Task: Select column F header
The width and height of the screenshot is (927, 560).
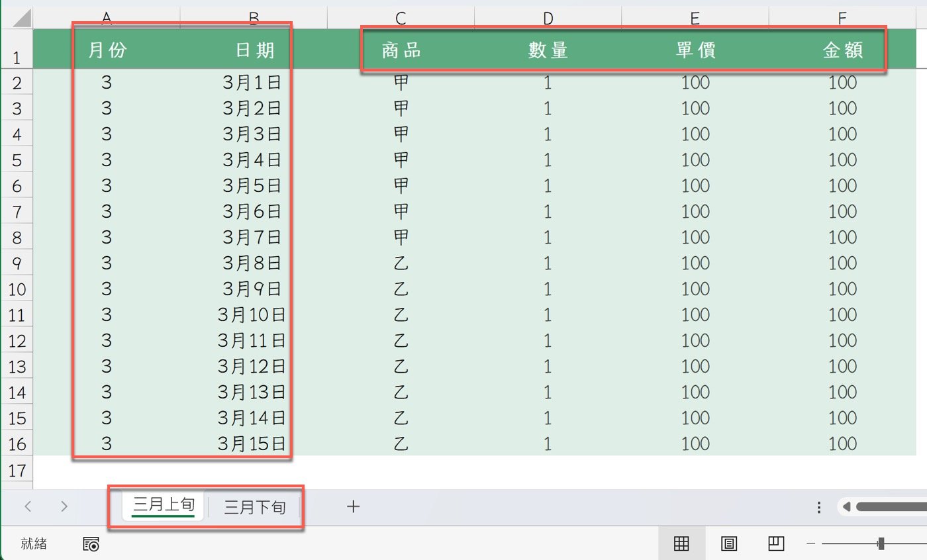Action: pyautogui.click(x=842, y=19)
